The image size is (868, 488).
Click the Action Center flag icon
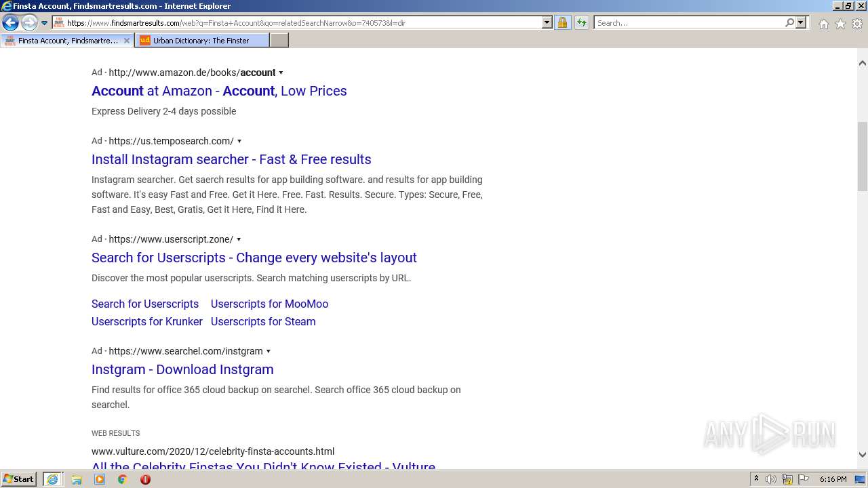pyautogui.click(x=804, y=479)
